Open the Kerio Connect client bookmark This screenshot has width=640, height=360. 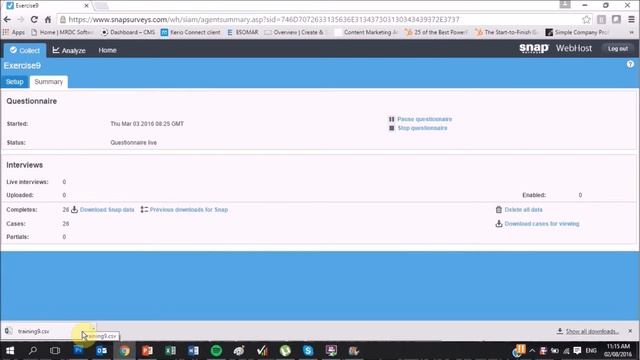click(x=191, y=32)
